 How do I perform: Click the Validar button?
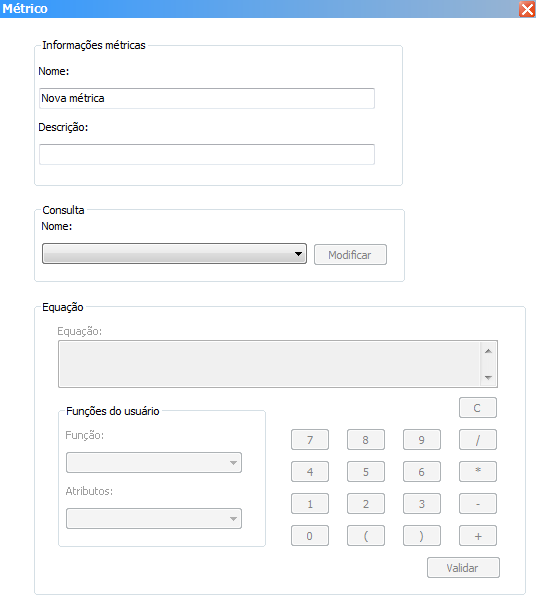click(463, 568)
